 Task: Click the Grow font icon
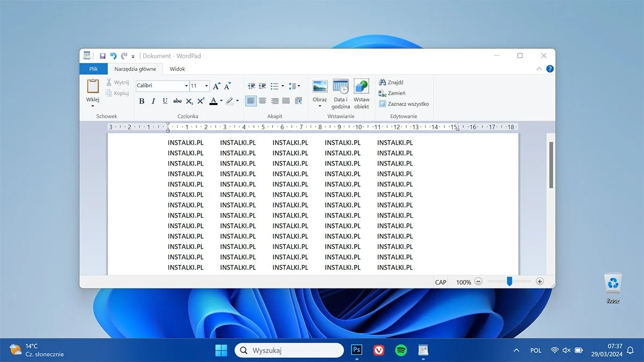click(216, 85)
